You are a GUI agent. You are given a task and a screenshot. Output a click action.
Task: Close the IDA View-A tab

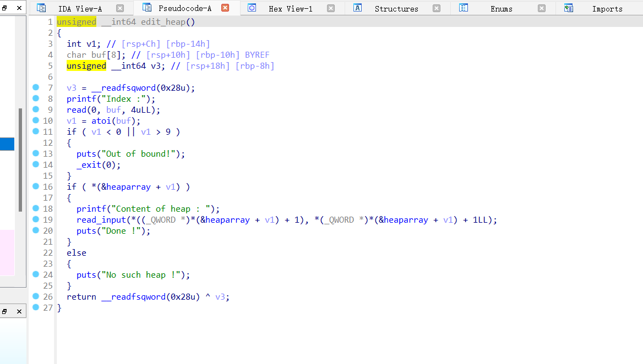(120, 8)
